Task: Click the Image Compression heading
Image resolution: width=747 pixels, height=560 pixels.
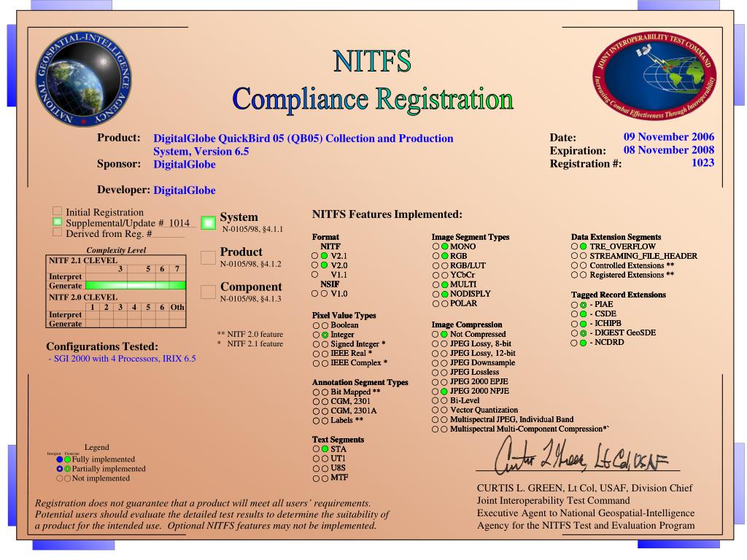Action: (x=467, y=324)
